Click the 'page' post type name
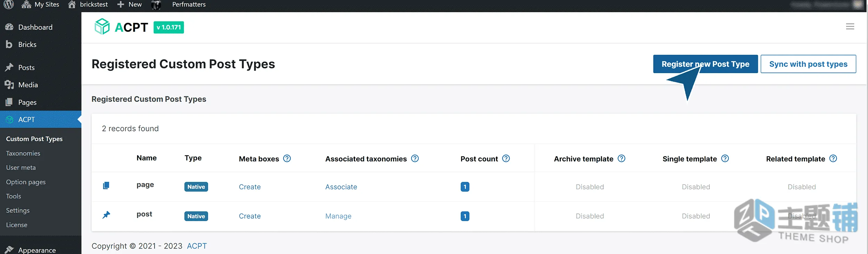This screenshot has height=254, width=868. tap(145, 185)
